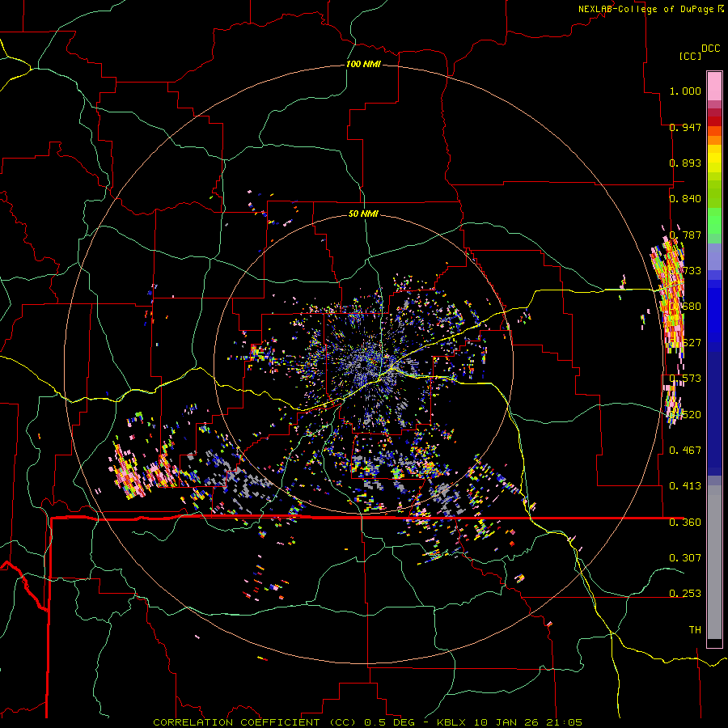The width and height of the screenshot is (728, 728).
Task: Click the 100 NMI range ring label
Action: [x=363, y=64]
